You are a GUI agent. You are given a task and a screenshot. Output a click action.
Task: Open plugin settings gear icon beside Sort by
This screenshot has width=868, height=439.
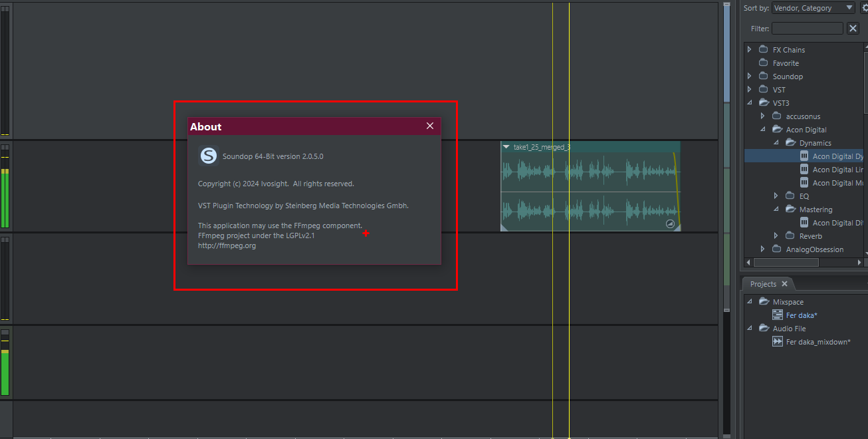864,8
